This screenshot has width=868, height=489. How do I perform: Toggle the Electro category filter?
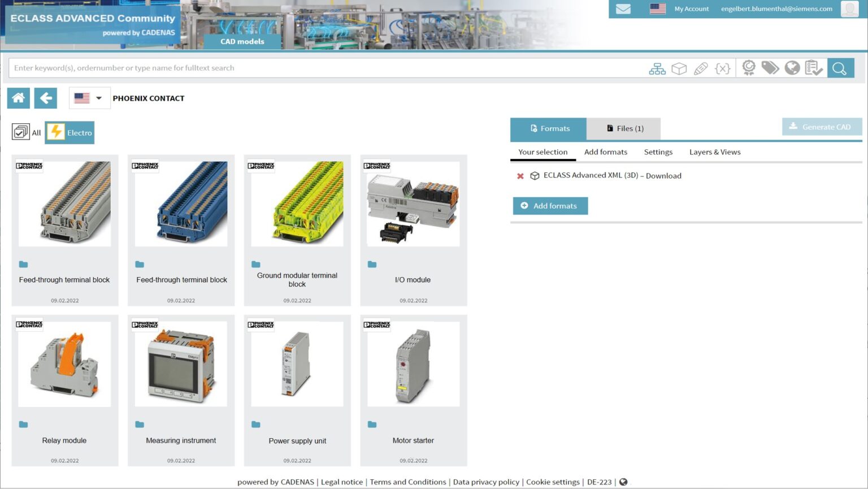[x=70, y=132]
